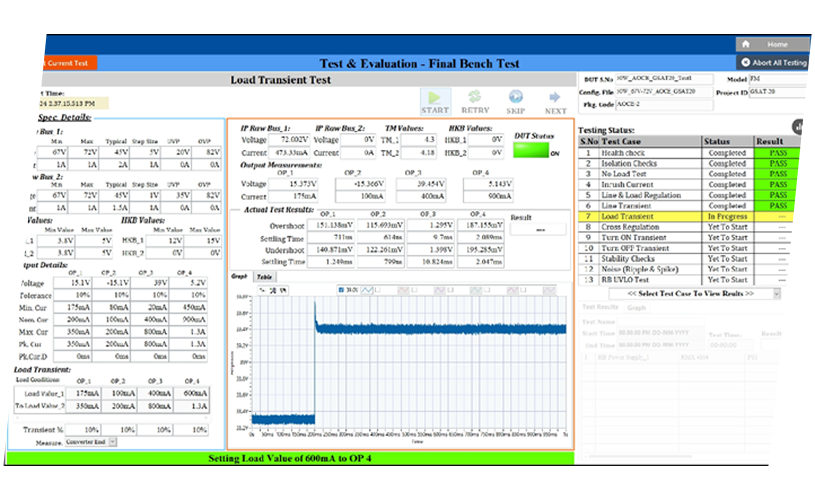Click the RETRY refresh icon
This screenshot has width=815, height=500.
475,97
